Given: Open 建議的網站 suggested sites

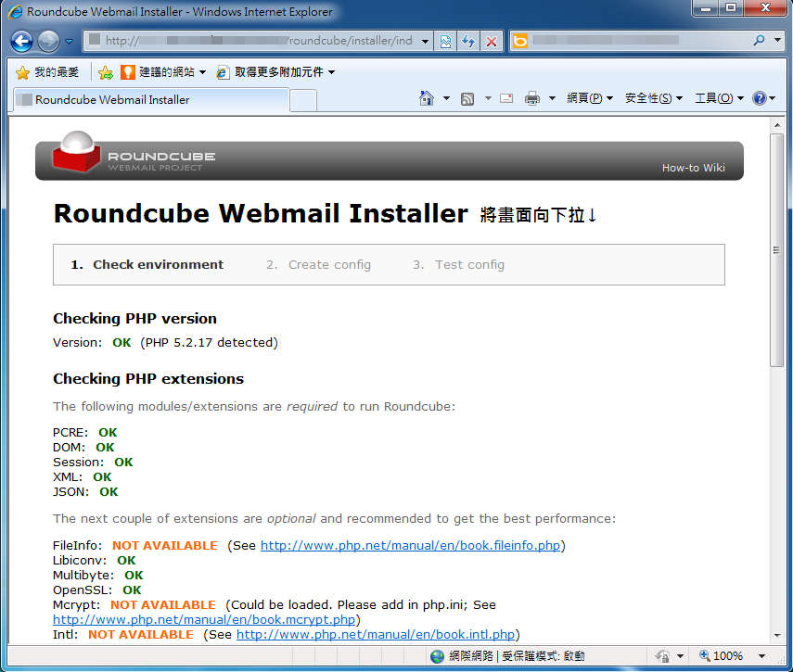Looking at the screenshot, I should pos(163,72).
